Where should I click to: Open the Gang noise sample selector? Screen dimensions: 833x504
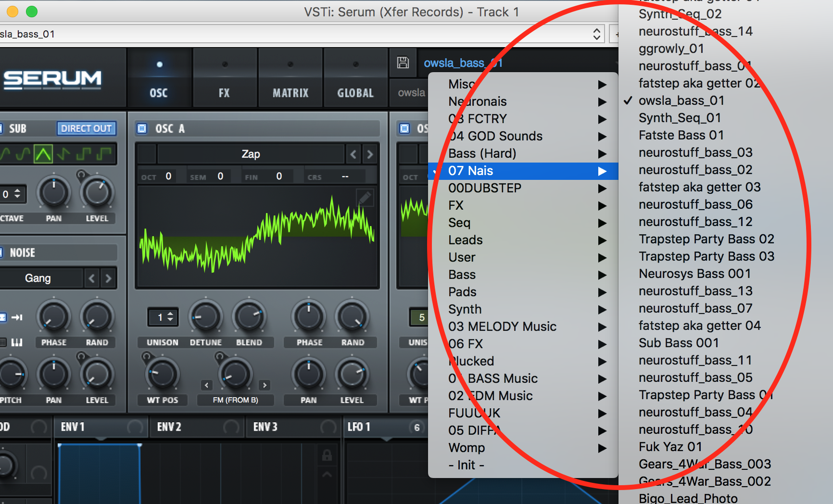tap(41, 278)
